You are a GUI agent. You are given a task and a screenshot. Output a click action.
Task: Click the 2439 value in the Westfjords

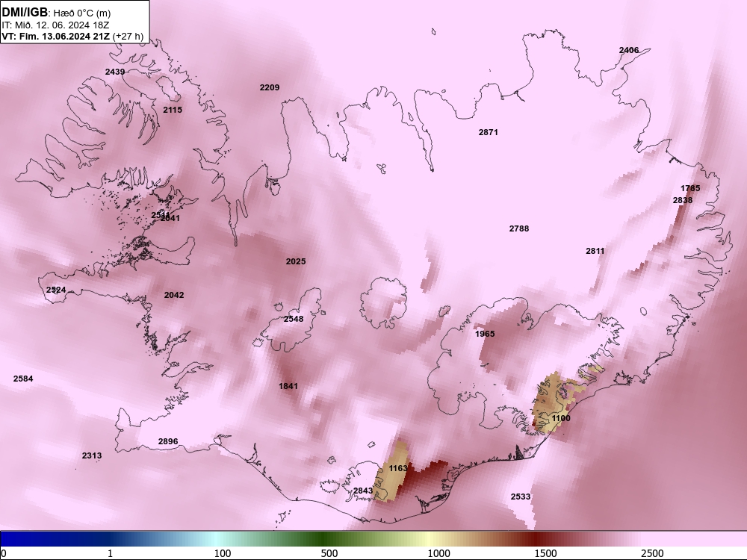(x=115, y=72)
